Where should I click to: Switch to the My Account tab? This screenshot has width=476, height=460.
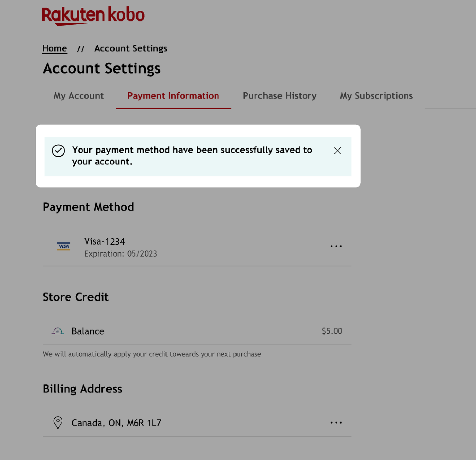point(79,95)
